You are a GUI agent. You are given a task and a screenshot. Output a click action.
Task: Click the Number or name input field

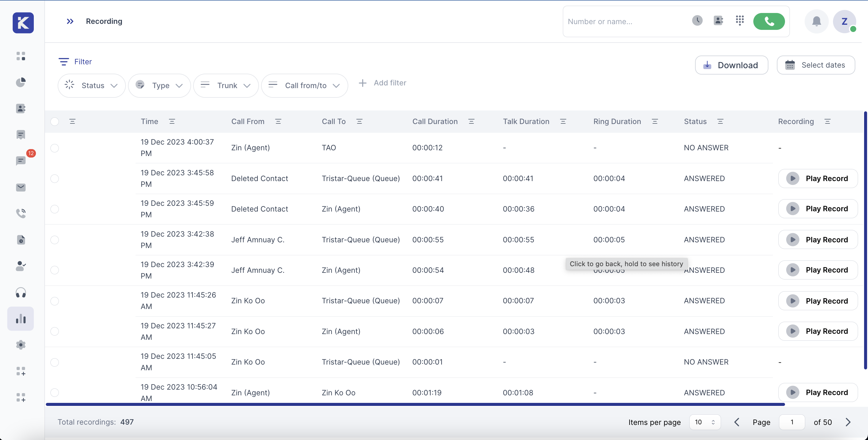tap(623, 21)
